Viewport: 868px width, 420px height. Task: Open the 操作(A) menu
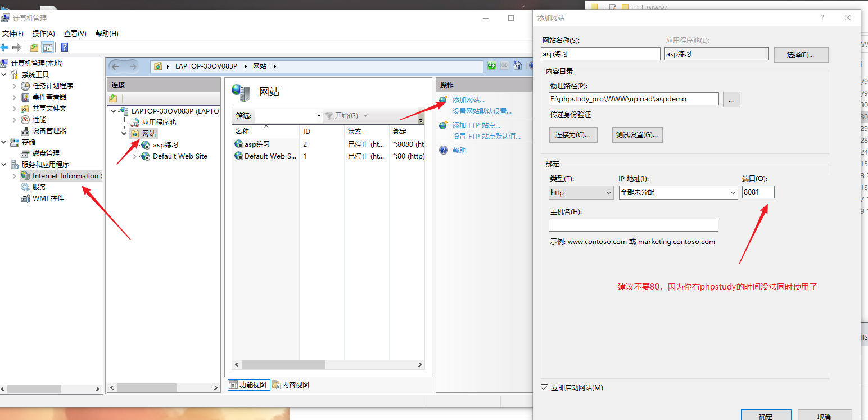[44, 34]
